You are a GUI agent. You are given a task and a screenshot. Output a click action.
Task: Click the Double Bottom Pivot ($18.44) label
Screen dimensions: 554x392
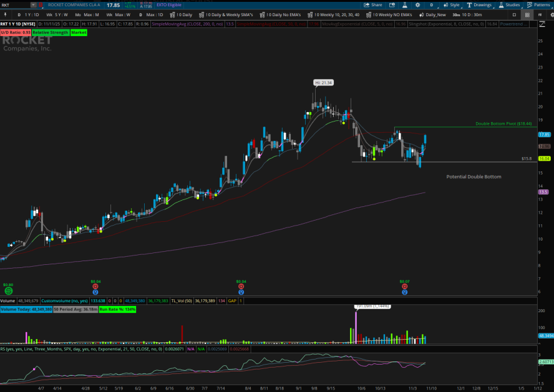(503, 124)
